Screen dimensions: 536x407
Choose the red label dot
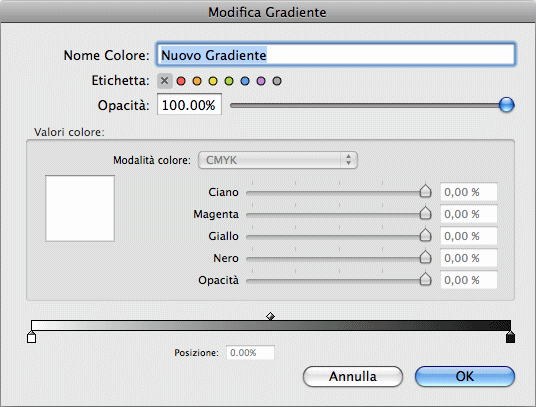pyautogui.click(x=181, y=81)
